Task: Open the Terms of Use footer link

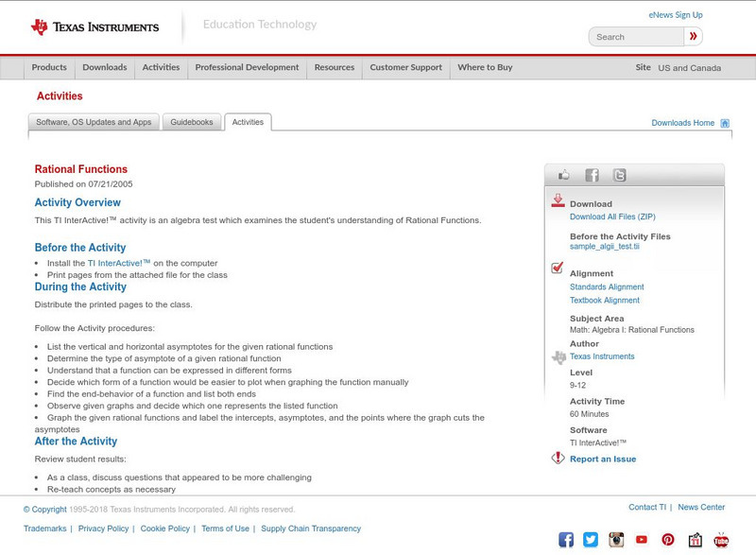Action: coord(225,529)
